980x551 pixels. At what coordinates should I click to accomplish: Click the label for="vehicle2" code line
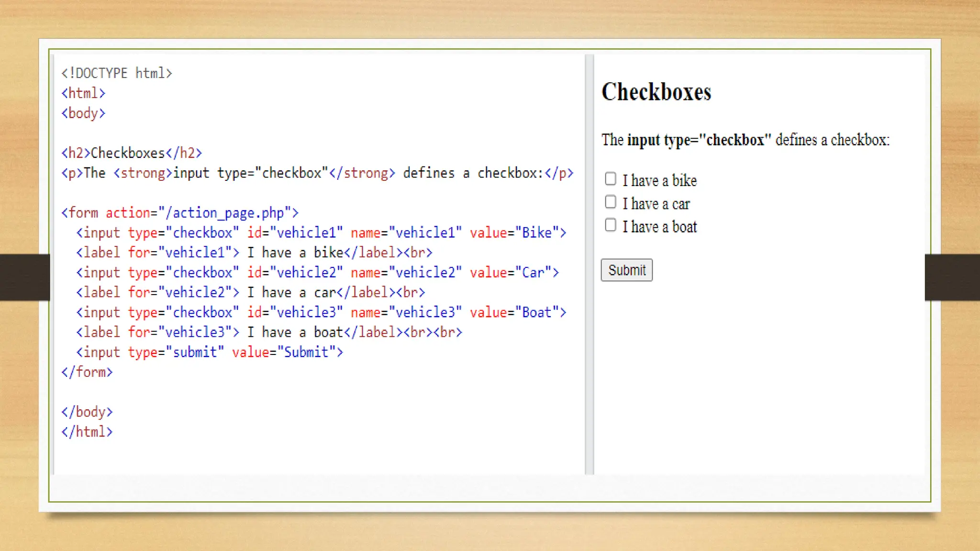(250, 292)
